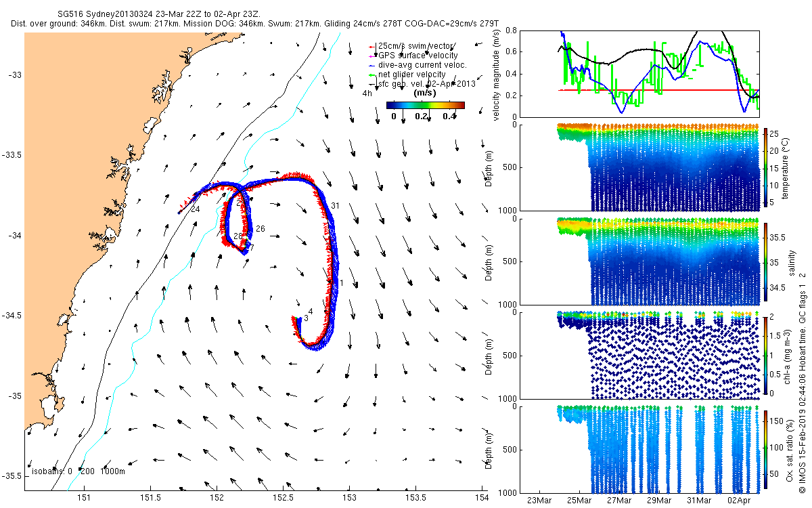Click the 31Mar date tick label

click(700, 501)
